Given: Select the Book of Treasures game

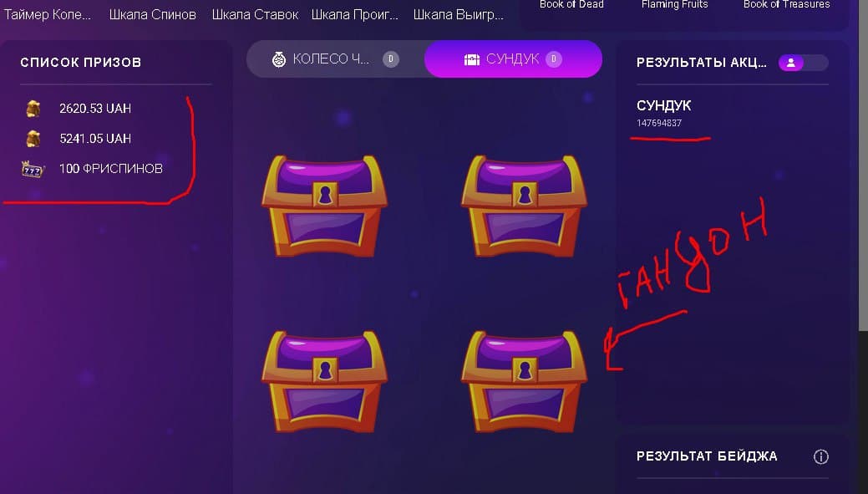Looking at the screenshot, I should 787,4.
